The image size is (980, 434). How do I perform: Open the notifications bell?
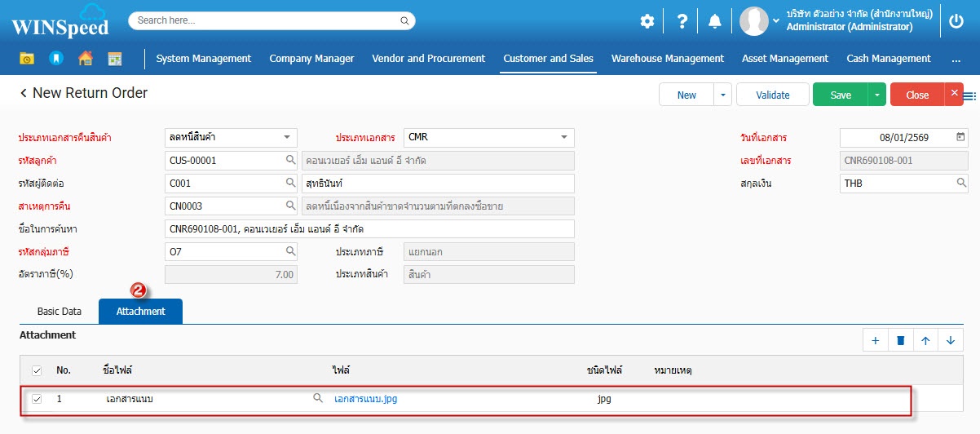click(714, 21)
